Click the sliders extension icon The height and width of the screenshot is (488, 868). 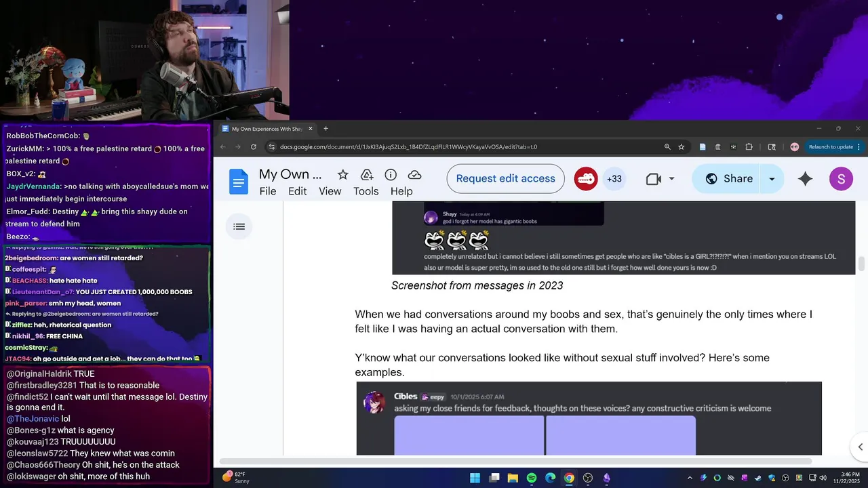(x=734, y=147)
